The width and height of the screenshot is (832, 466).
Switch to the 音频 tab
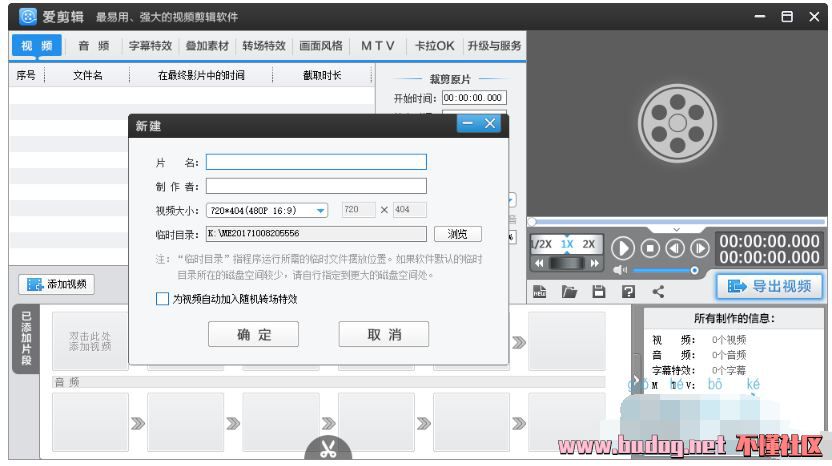93,46
